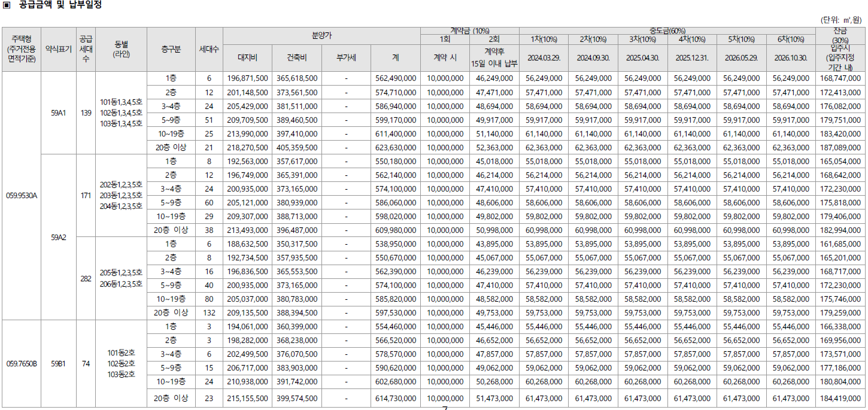Click supply count 282
Viewport: 868px width, 410px height.
(86, 278)
